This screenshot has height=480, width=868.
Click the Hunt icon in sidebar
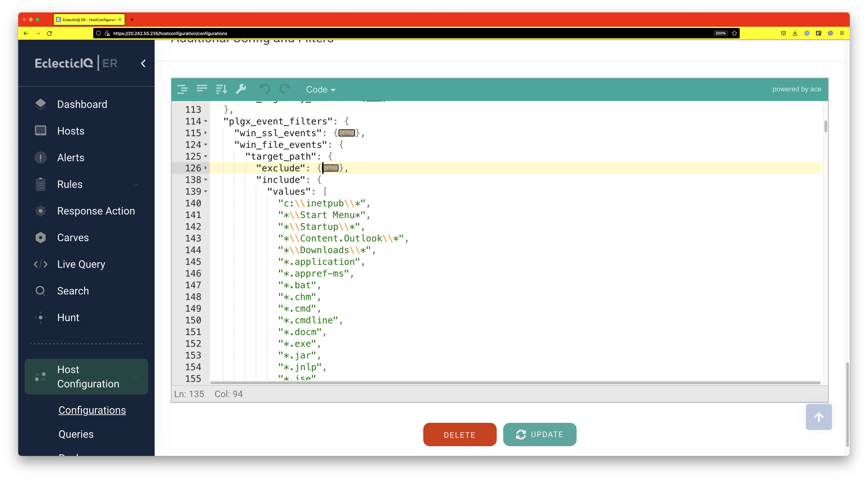pyautogui.click(x=40, y=318)
